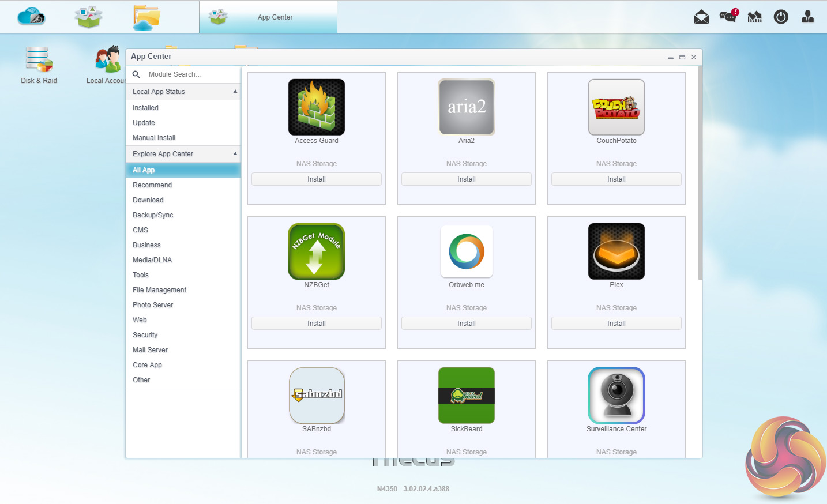Install the Orbweb.me app
Viewport: 827px width, 504px height.
[x=467, y=324]
